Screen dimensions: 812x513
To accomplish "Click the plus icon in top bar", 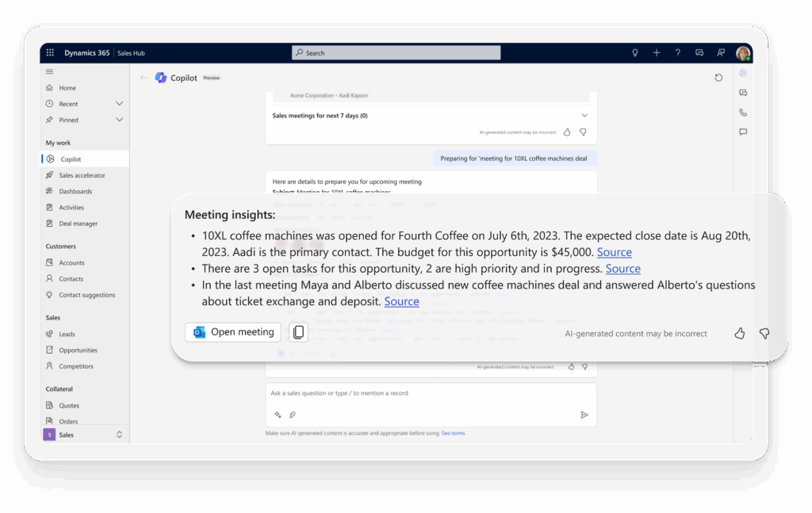I will click(x=657, y=53).
